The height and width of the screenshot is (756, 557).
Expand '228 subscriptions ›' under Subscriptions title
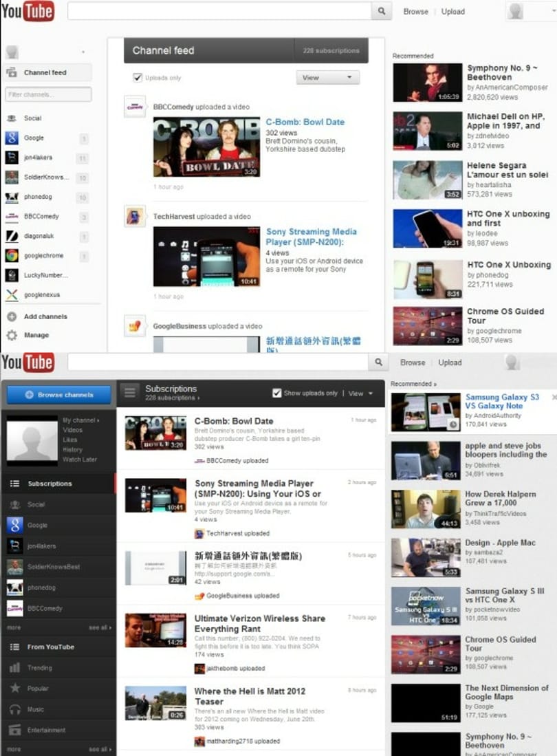pyautogui.click(x=173, y=398)
